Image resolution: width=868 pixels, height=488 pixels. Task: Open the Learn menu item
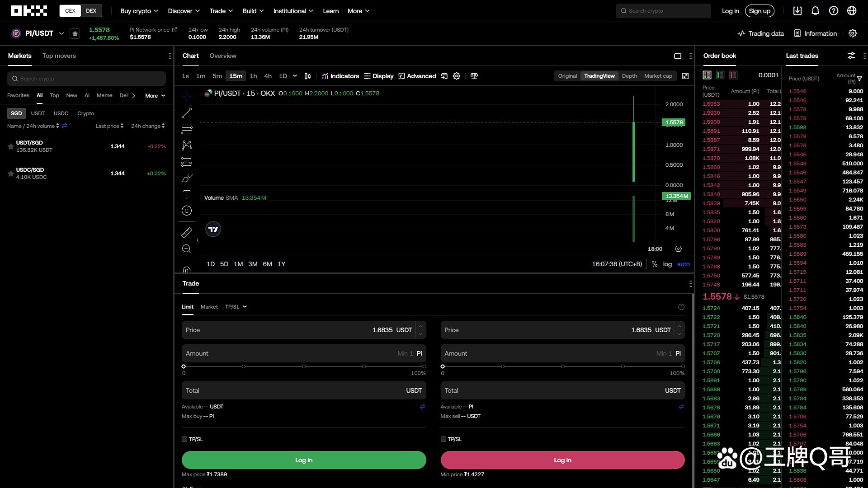point(331,11)
